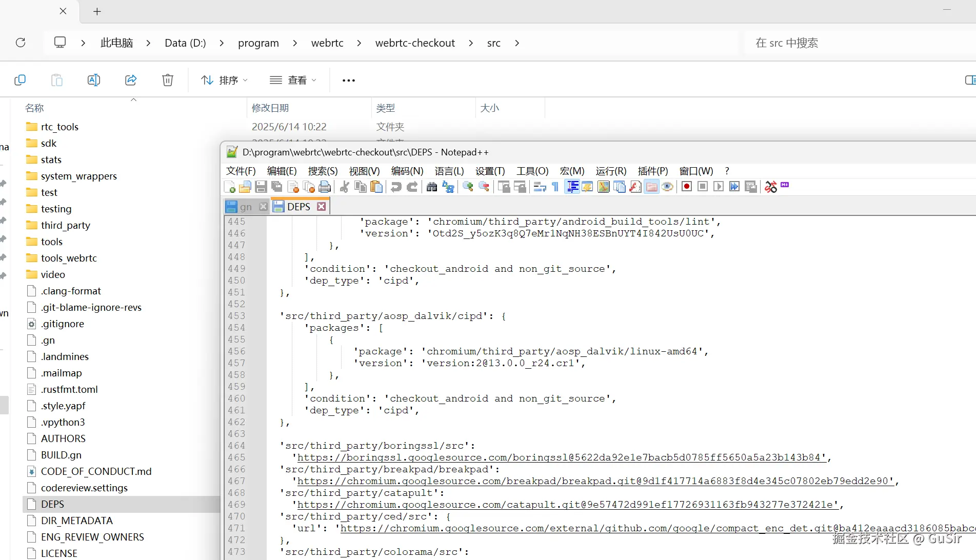The height and width of the screenshot is (560, 976).
Task: Open the 文件(F) menu
Action: coord(241,171)
